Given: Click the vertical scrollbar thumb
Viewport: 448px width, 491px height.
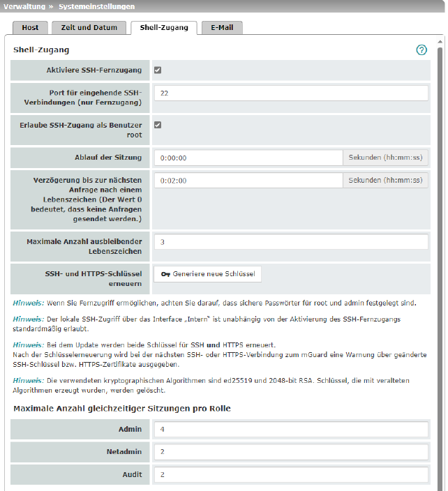Looking at the screenshot, I should (440, 269).
